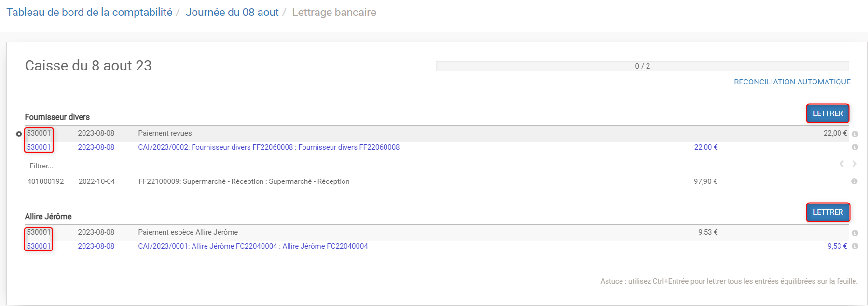Go to next page of proposed entries

(854, 164)
